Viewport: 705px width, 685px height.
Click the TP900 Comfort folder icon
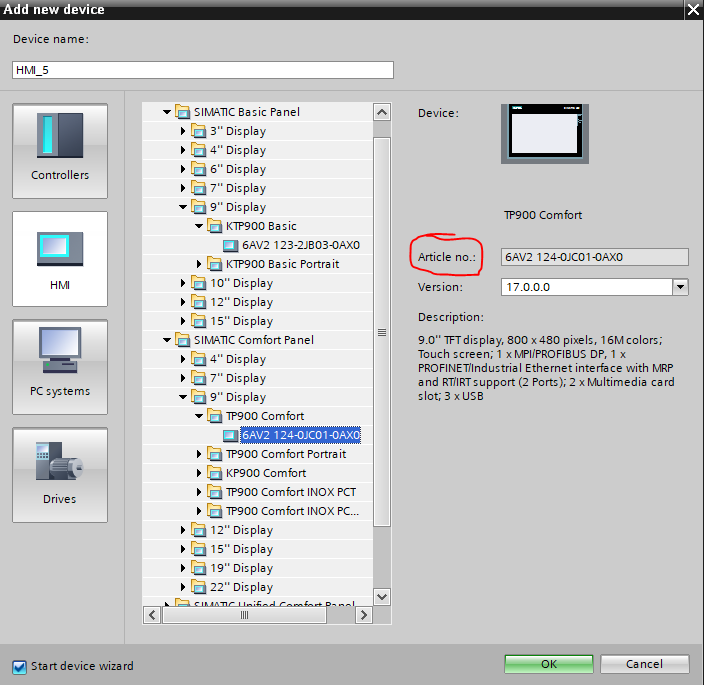[214, 416]
